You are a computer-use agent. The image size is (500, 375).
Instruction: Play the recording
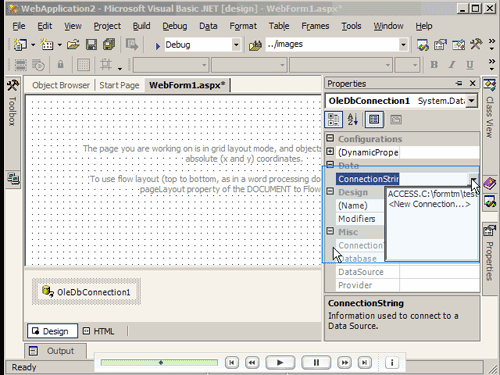280,362
